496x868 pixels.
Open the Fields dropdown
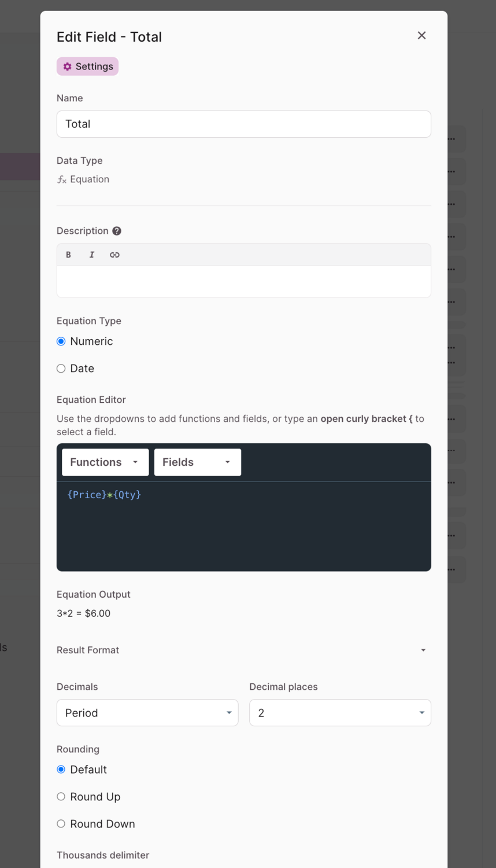(x=197, y=462)
